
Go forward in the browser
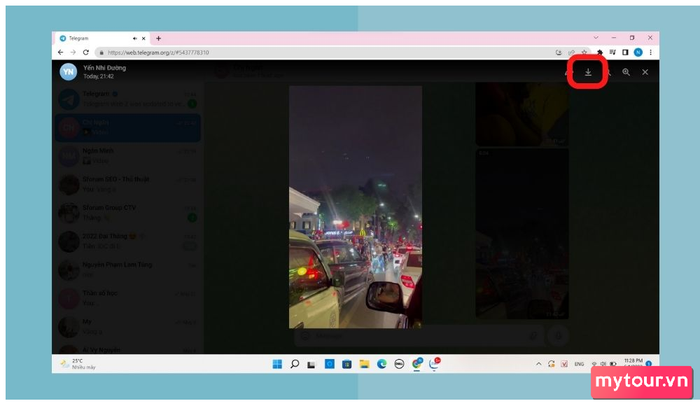coord(73,52)
